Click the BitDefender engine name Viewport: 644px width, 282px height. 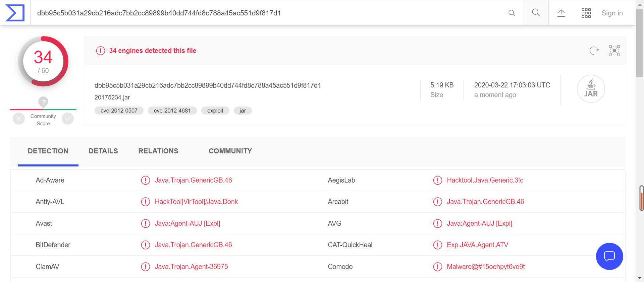[x=53, y=245]
